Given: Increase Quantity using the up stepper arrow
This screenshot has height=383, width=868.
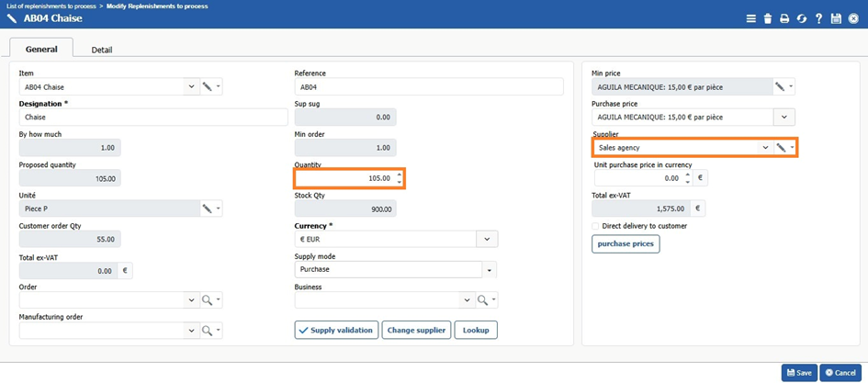Looking at the screenshot, I should click(400, 174).
